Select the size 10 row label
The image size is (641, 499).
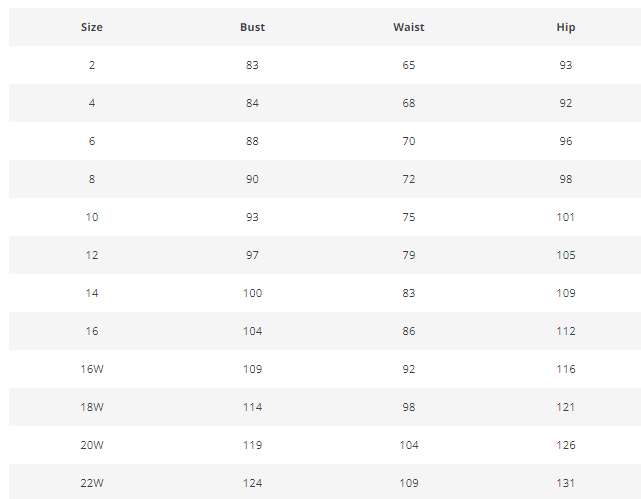92,217
